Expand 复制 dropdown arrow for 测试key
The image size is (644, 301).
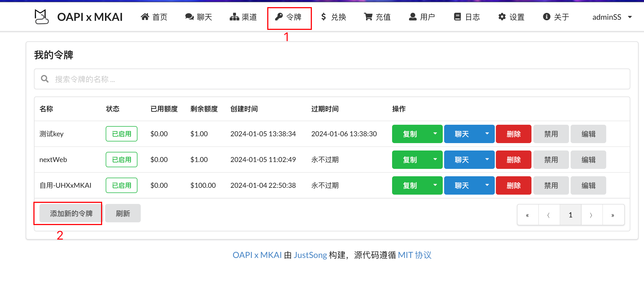tap(435, 134)
